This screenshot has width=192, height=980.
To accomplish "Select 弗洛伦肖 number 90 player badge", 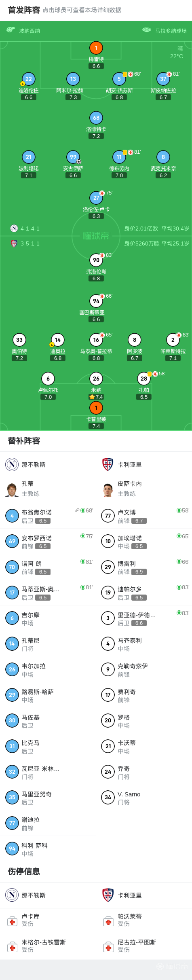I will (x=96, y=260).
